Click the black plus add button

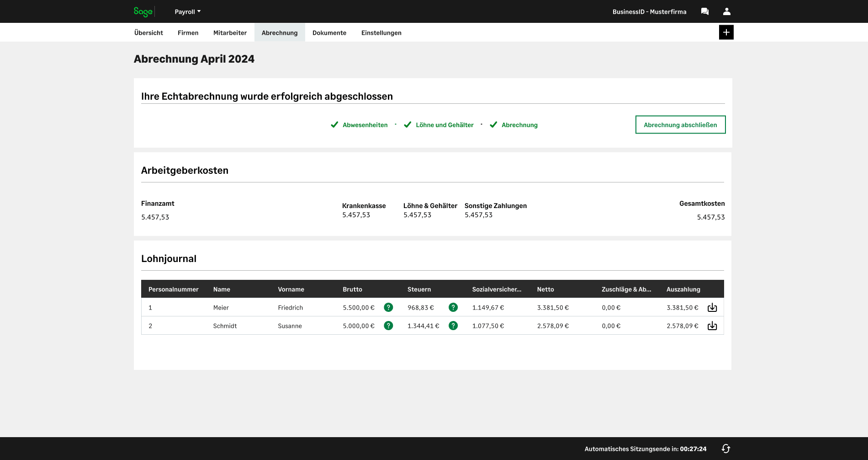tap(726, 32)
